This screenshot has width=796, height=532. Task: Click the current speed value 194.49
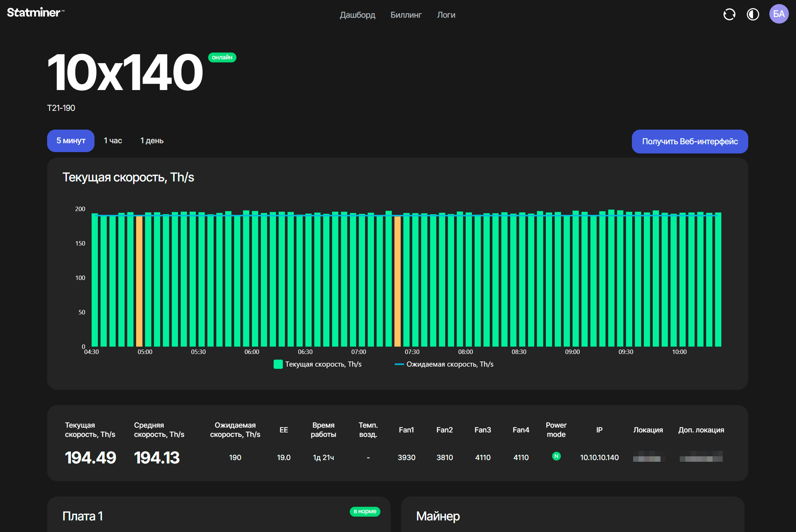(x=90, y=457)
